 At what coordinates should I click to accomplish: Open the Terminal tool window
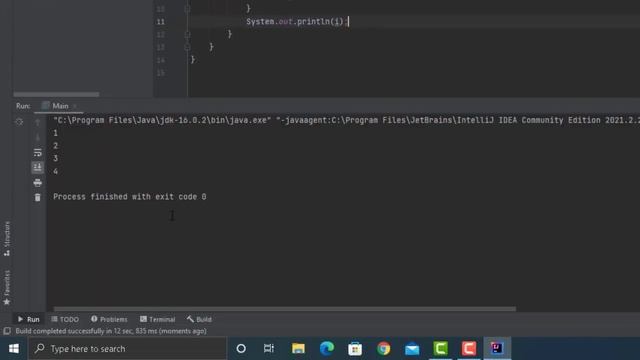pyautogui.click(x=158, y=319)
